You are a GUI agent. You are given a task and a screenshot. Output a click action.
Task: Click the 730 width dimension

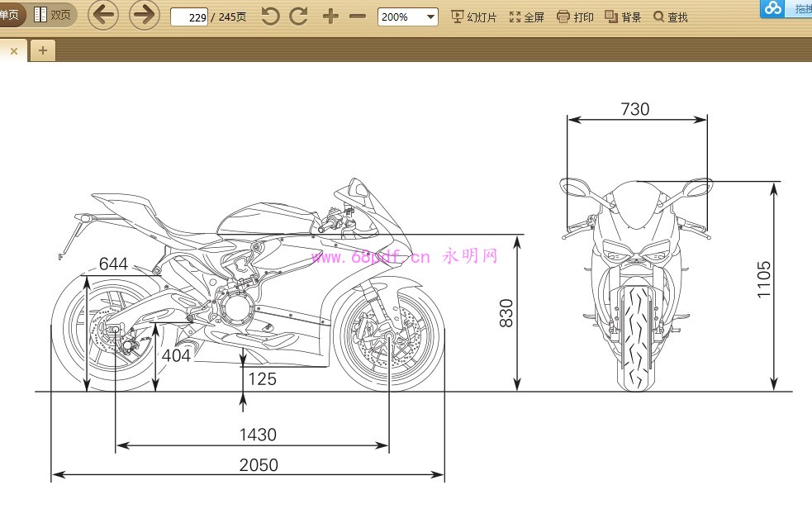[635, 109]
